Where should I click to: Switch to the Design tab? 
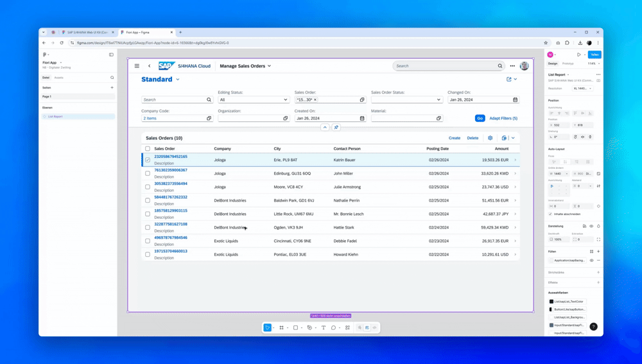553,64
